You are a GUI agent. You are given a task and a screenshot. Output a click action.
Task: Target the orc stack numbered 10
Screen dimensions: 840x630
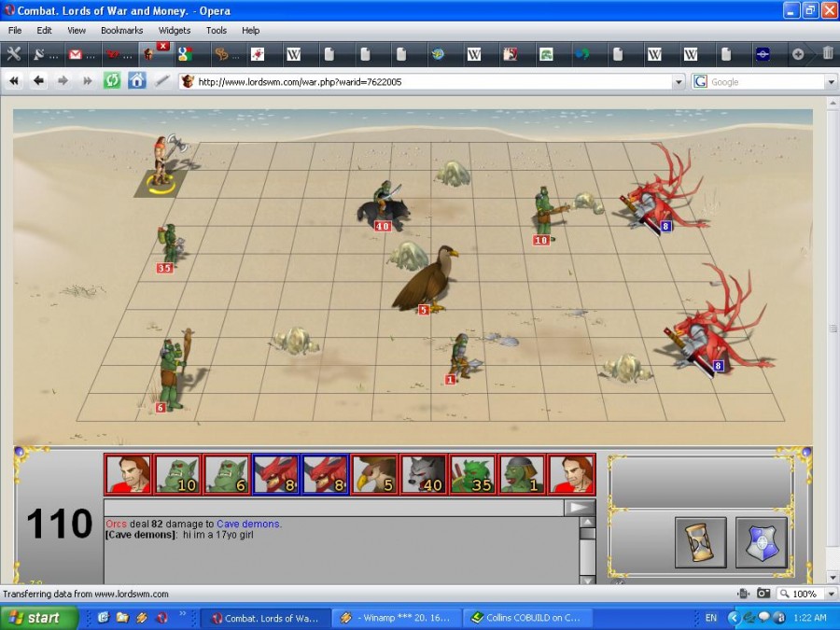point(548,216)
